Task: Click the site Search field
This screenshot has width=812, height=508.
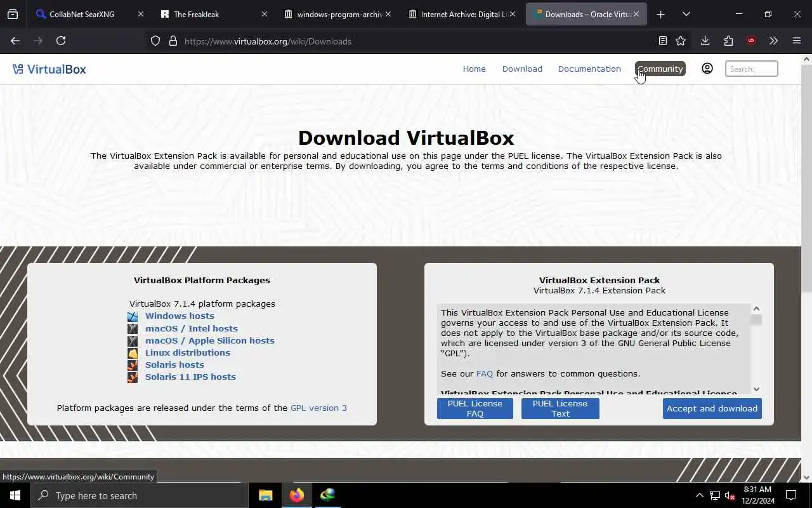Action: point(752,69)
